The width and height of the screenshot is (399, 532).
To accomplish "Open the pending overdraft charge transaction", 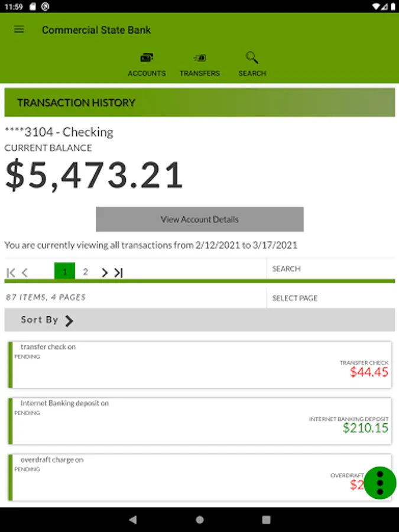I will point(177,477).
